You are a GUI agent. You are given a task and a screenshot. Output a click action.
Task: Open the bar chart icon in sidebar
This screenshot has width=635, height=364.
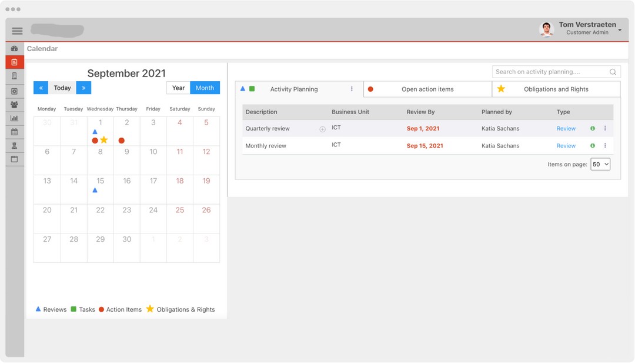[15, 118]
